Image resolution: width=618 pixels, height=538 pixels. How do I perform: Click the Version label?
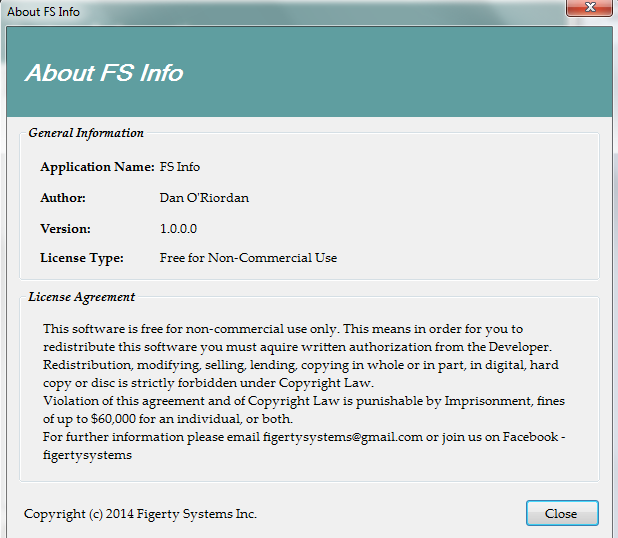pyautogui.click(x=65, y=228)
